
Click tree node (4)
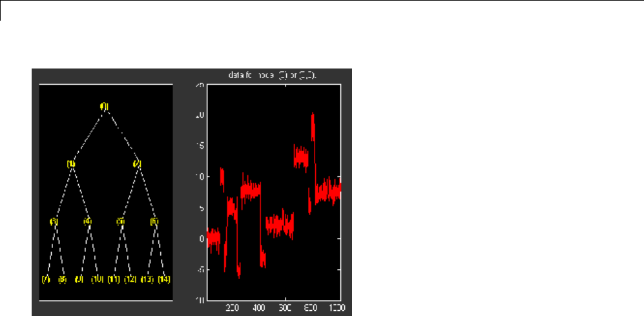(87, 222)
